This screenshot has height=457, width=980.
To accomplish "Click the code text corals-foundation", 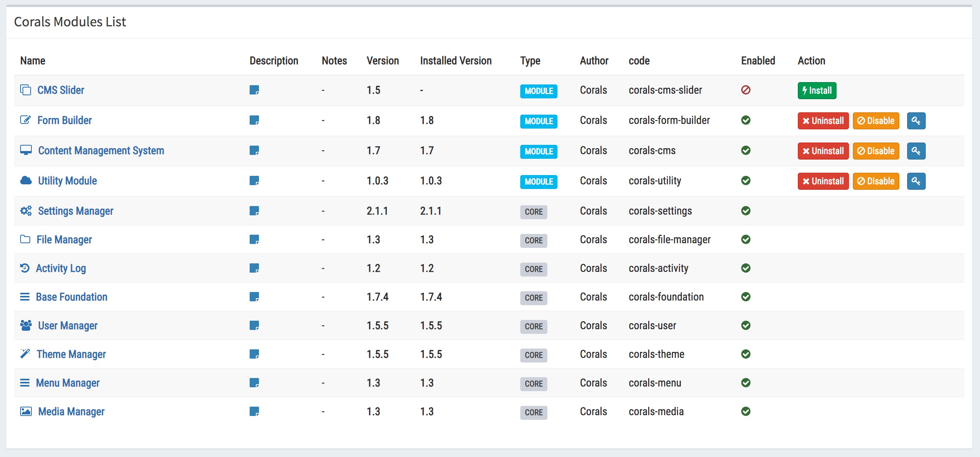I will [666, 297].
